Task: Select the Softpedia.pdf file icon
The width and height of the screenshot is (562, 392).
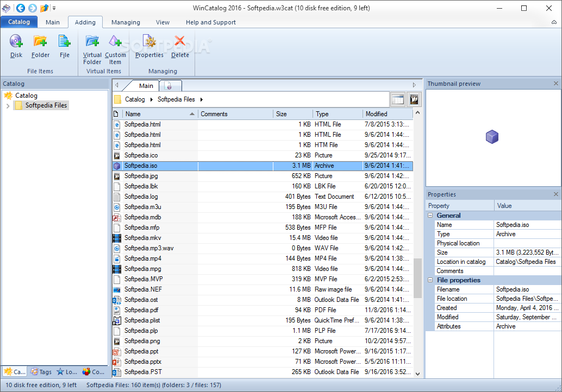Action: click(x=117, y=310)
